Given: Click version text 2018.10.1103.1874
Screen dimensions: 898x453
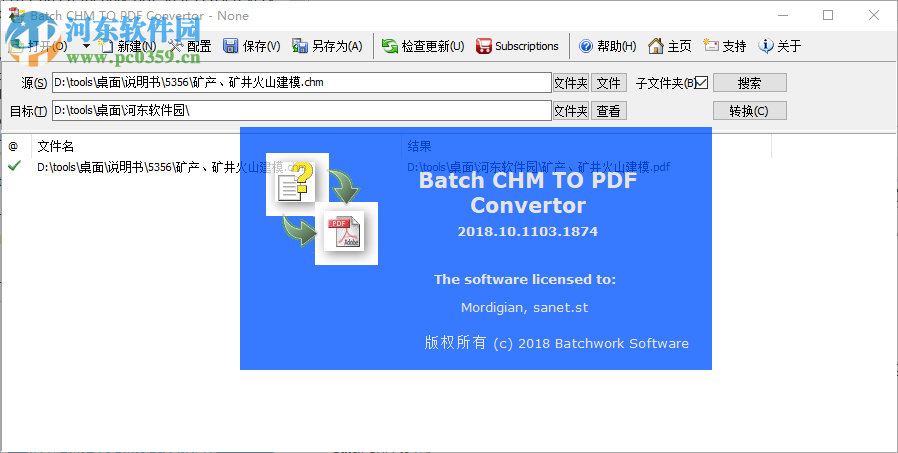Looking at the screenshot, I should click(x=527, y=231).
